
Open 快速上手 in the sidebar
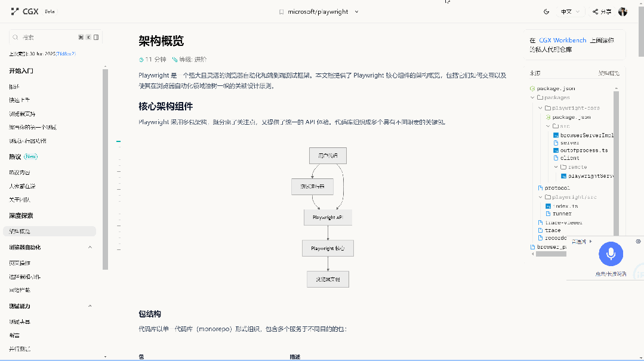click(19, 100)
